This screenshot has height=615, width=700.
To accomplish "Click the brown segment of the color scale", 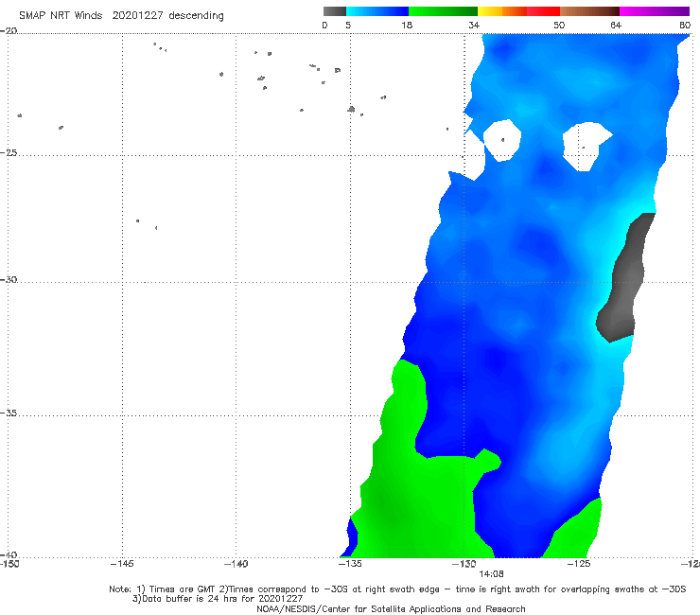I will pyautogui.click(x=589, y=11).
